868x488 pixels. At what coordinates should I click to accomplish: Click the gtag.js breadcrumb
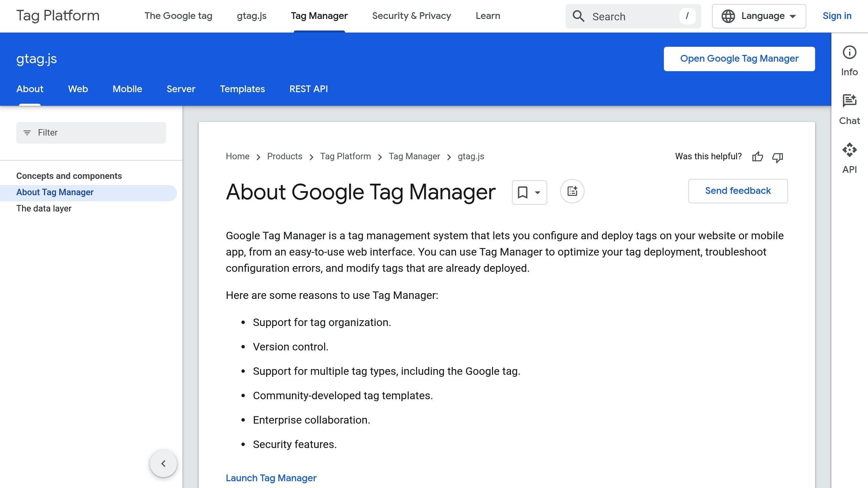pos(471,157)
